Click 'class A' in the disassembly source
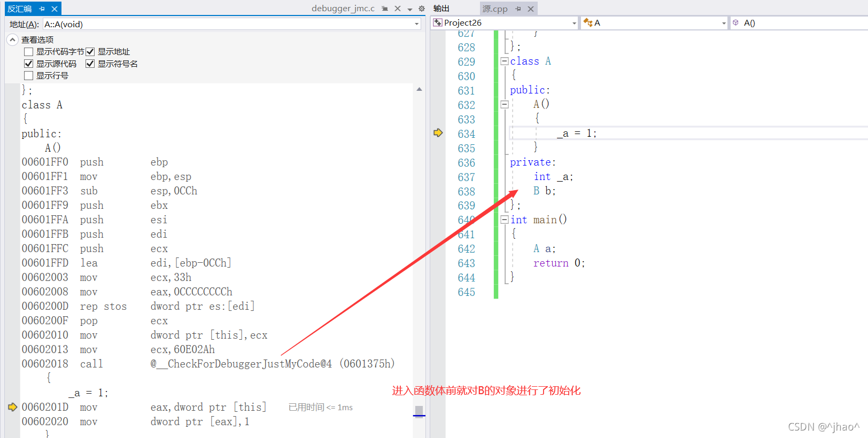The height and width of the screenshot is (438, 868). [x=42, y=105]
